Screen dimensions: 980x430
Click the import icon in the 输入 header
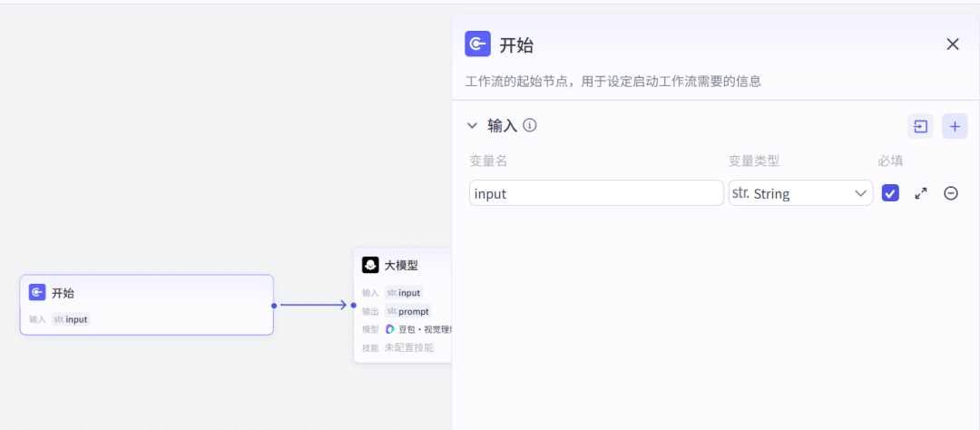(x=921, y=126)
